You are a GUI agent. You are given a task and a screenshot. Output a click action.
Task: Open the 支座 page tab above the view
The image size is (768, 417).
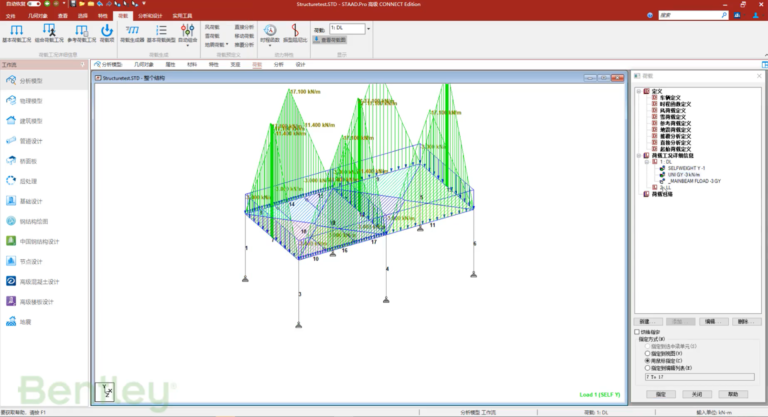click(x=235, y=65)
